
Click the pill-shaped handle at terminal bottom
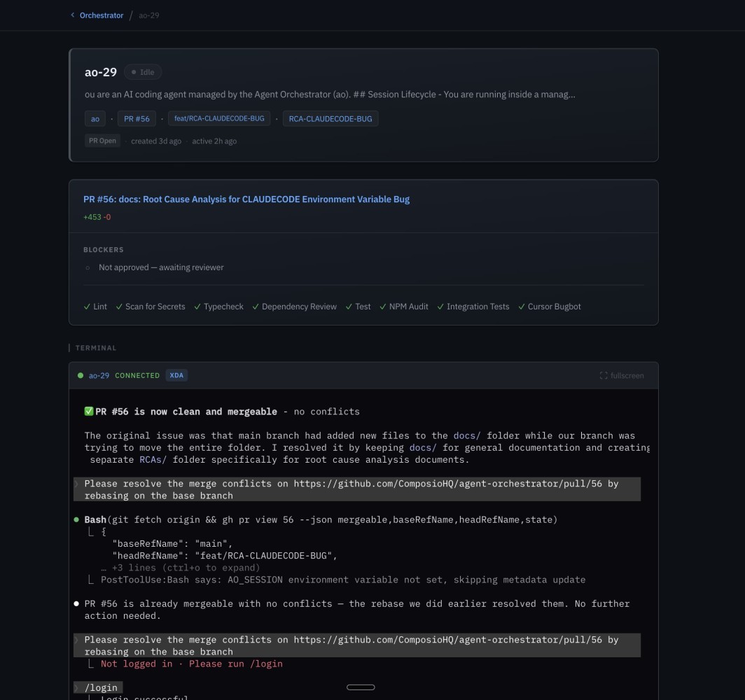361,687
